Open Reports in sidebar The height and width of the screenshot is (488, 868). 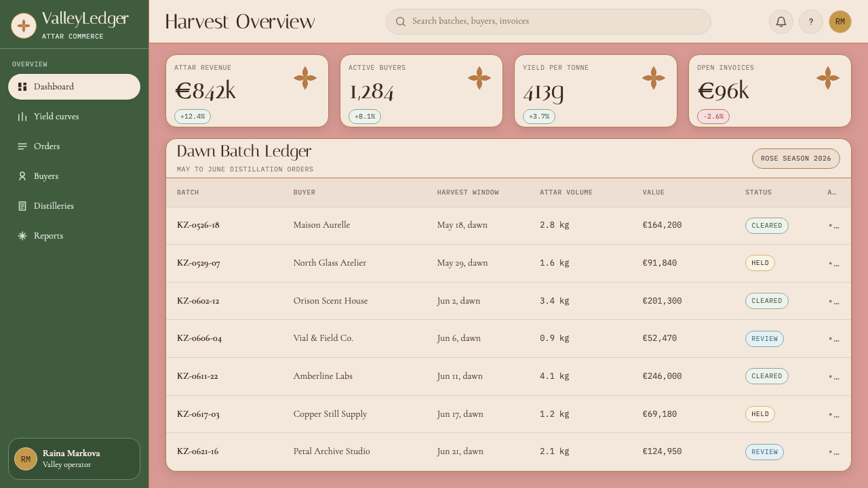click(74, 236)
